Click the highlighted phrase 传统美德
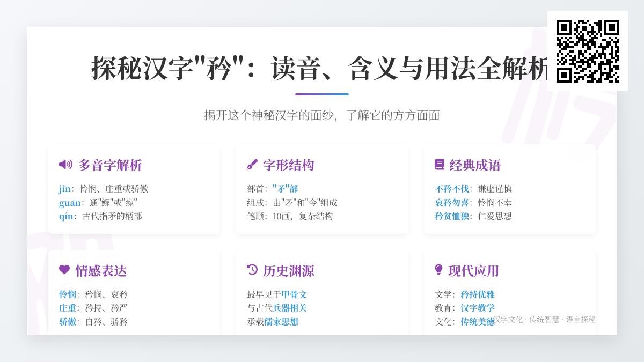 tap(478, 322)
